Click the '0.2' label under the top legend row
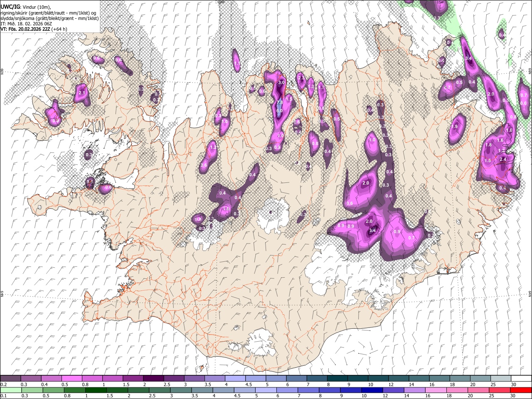Screen dimensions: 532x399 tap(3, 384)
